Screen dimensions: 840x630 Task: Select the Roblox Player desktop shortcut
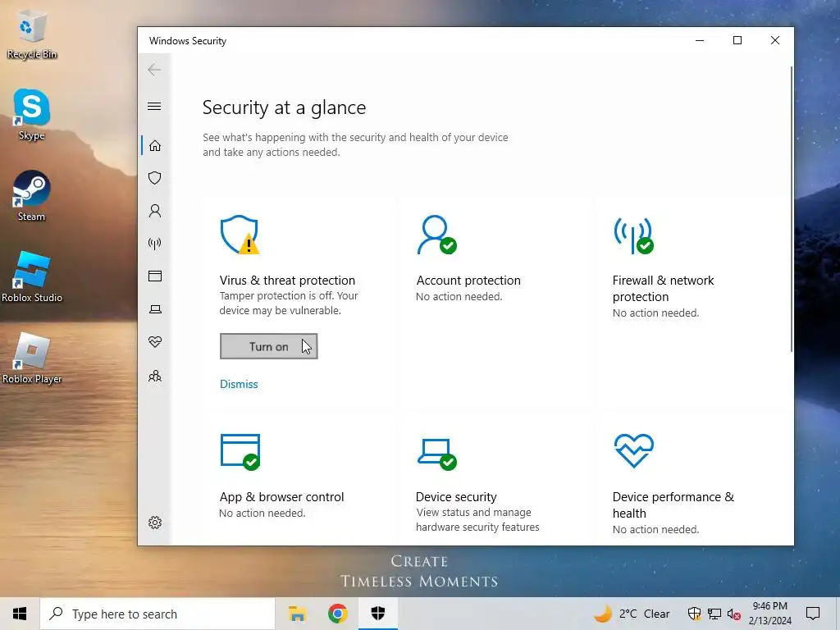point(32,358)
